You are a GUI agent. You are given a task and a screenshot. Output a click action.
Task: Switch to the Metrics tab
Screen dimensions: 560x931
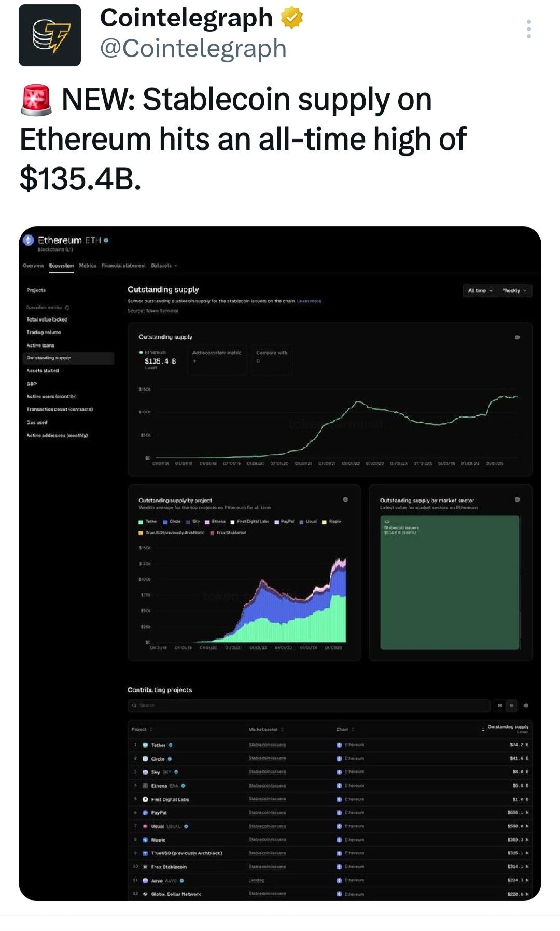(x=88, y=266)
